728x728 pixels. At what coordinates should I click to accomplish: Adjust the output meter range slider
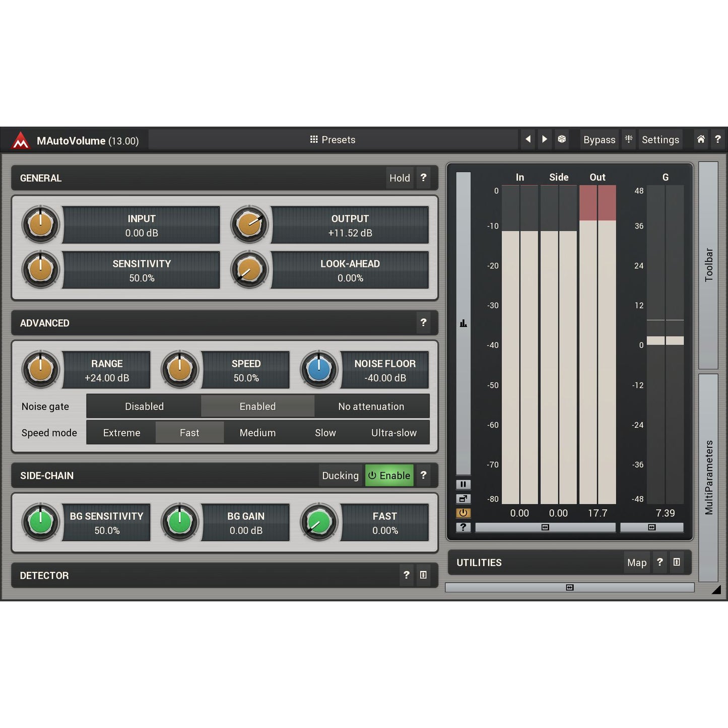click(546, 527)
